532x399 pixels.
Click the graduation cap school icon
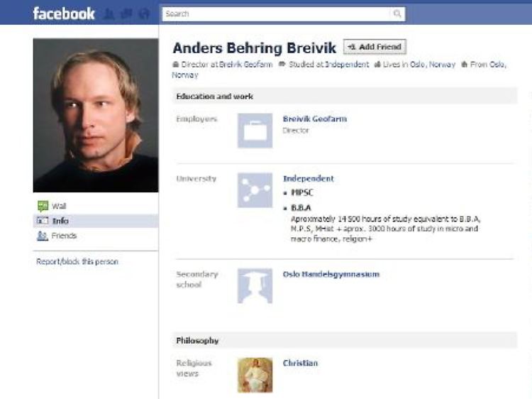255,285
